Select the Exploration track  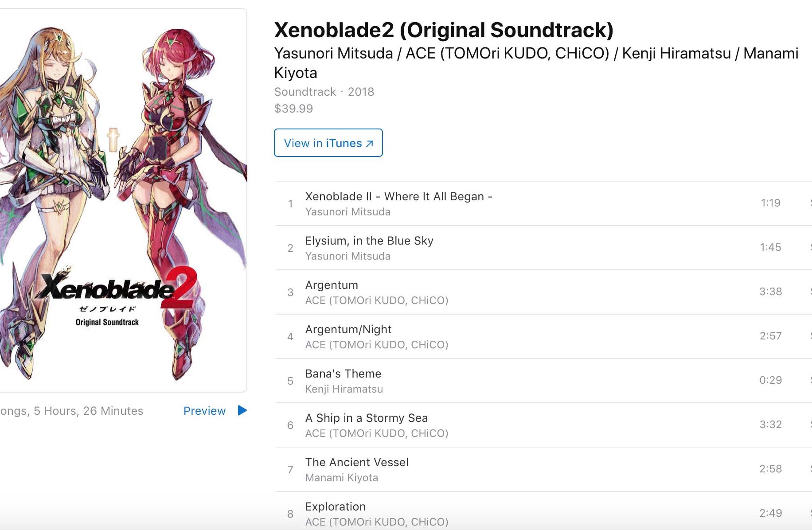335,507
